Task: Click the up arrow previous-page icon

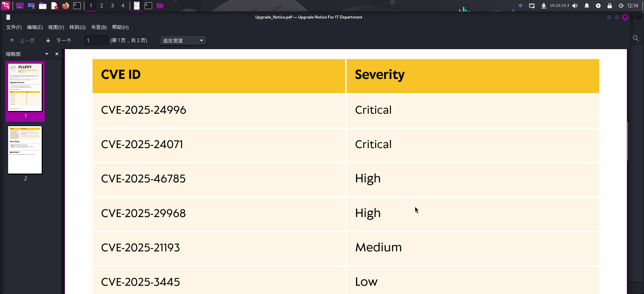Action: point(12,40)
